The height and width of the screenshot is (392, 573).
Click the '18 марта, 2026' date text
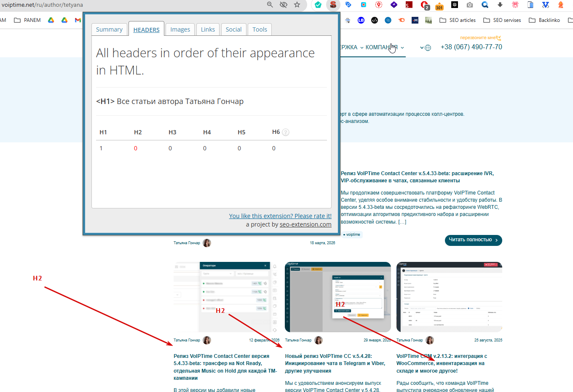323,243
